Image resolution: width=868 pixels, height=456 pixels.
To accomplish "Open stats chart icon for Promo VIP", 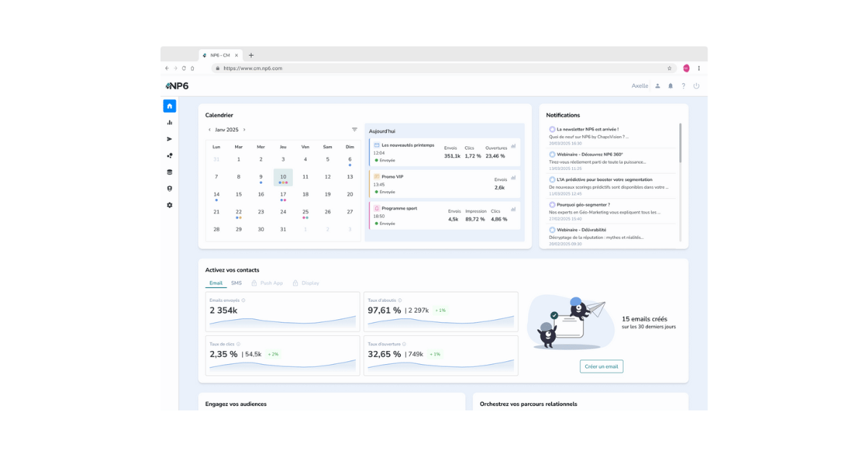I will pos(514,177).
